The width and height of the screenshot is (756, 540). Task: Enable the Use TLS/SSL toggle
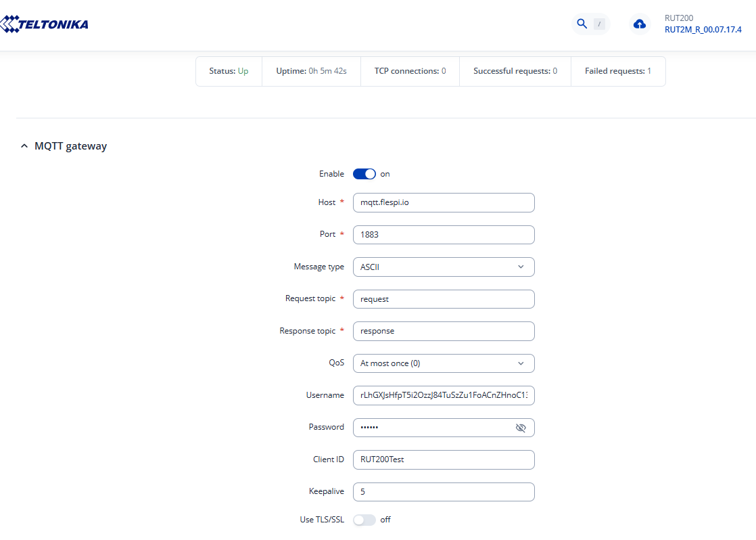pos(364,520)
